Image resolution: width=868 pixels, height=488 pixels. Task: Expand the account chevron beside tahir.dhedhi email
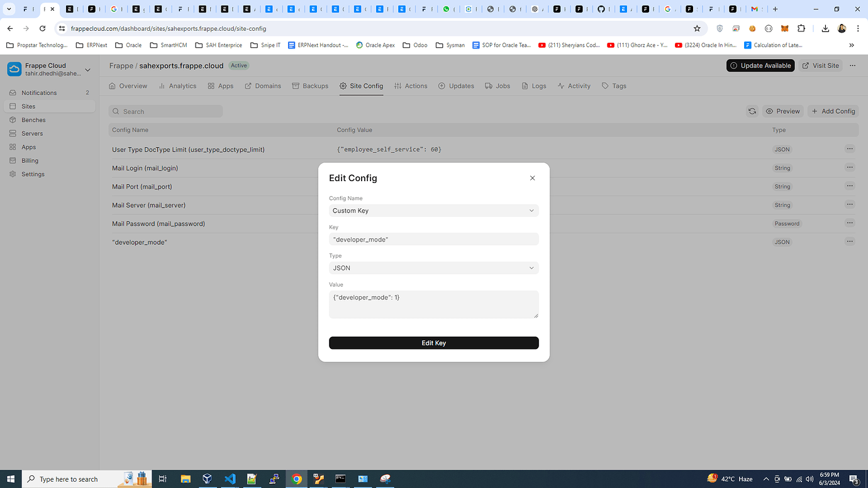tap(87, 70)
